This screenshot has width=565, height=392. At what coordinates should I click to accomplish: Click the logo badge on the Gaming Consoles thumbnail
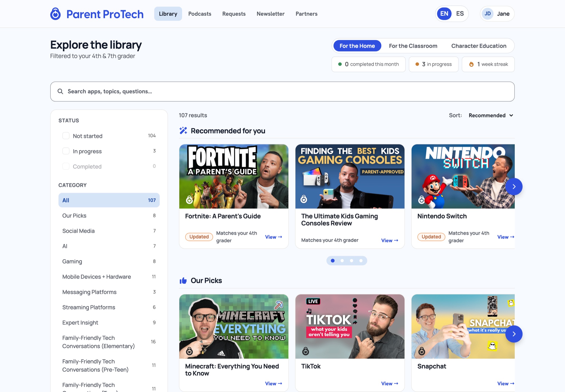(x=304, y=199)
